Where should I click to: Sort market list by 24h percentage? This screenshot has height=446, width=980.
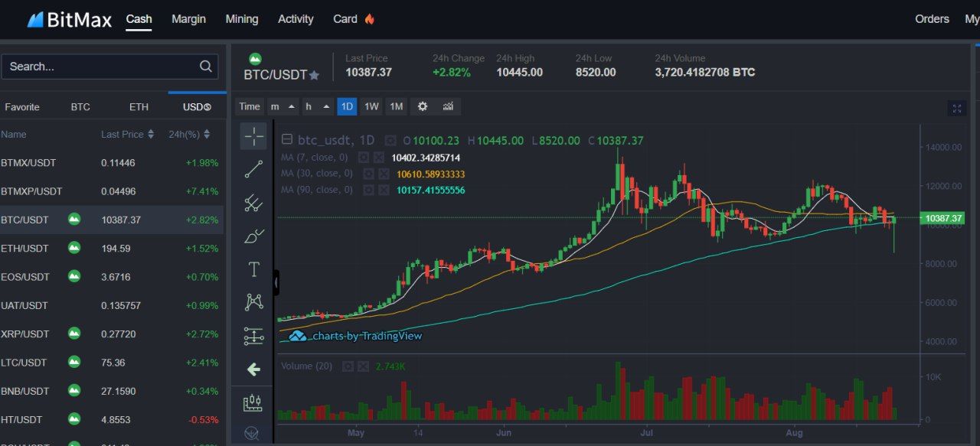(x=189, y=134)
